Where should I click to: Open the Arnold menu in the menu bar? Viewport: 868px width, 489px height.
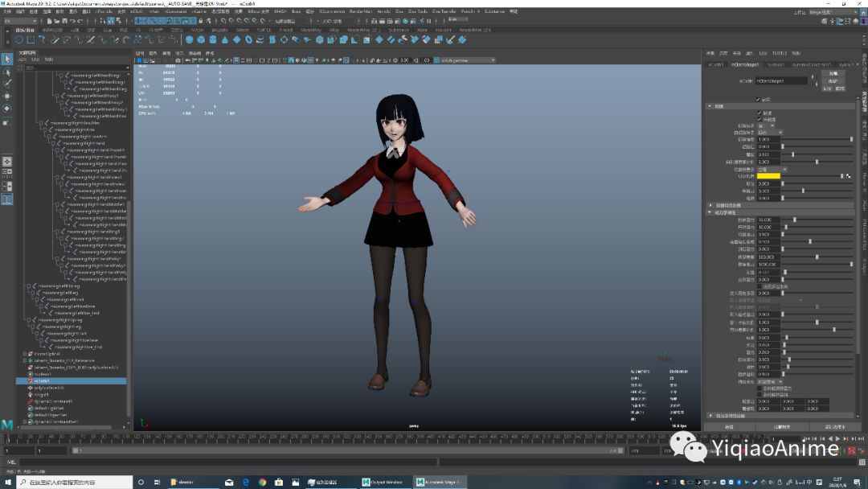coord(383,11)
